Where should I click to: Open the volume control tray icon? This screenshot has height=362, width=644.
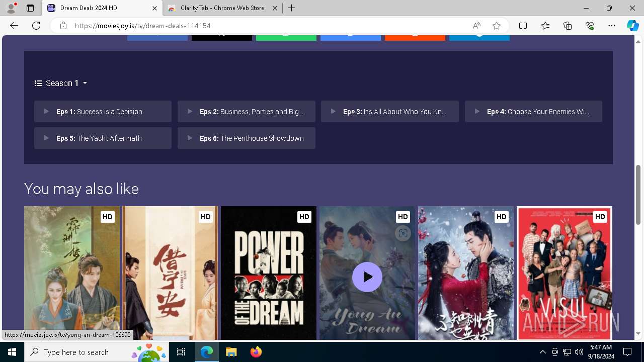pyautogui.click(x=579, y=352)
